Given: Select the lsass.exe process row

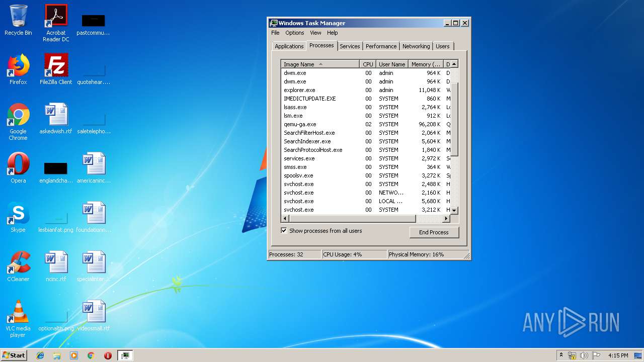Looking at the screenshot, I should click(x=366, y=107).
